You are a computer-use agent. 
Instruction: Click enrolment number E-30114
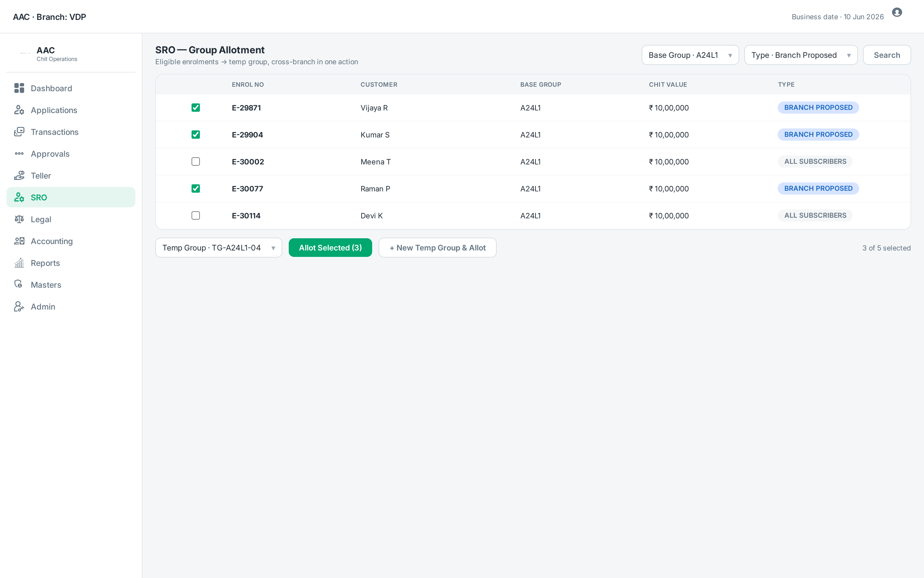click(246, 215)
